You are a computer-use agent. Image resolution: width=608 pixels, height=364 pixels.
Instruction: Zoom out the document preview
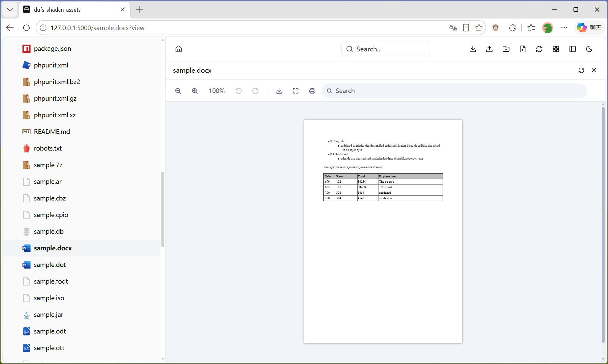[178, 91]
